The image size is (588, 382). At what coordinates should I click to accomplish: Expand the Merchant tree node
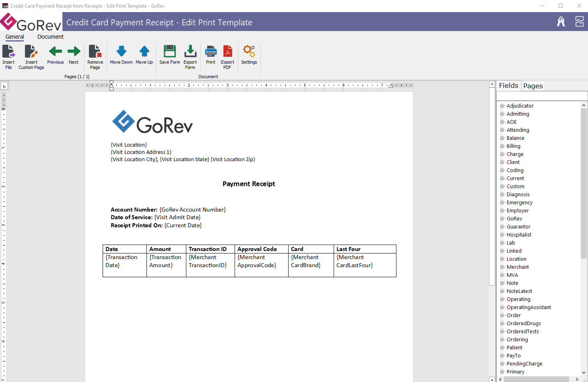coord(502,267)
